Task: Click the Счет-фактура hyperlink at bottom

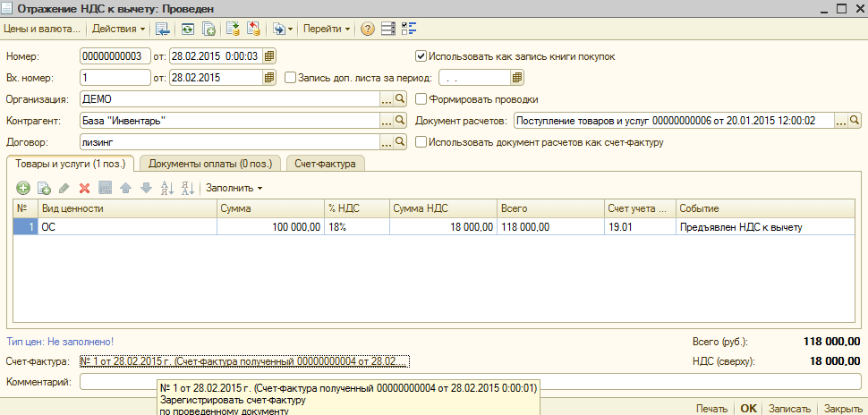Action: coord(243,360)
